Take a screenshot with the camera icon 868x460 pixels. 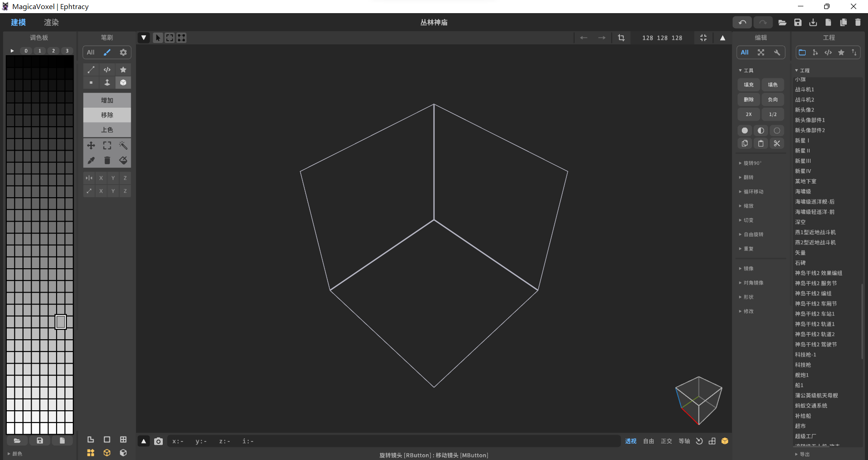pos(158,441)
